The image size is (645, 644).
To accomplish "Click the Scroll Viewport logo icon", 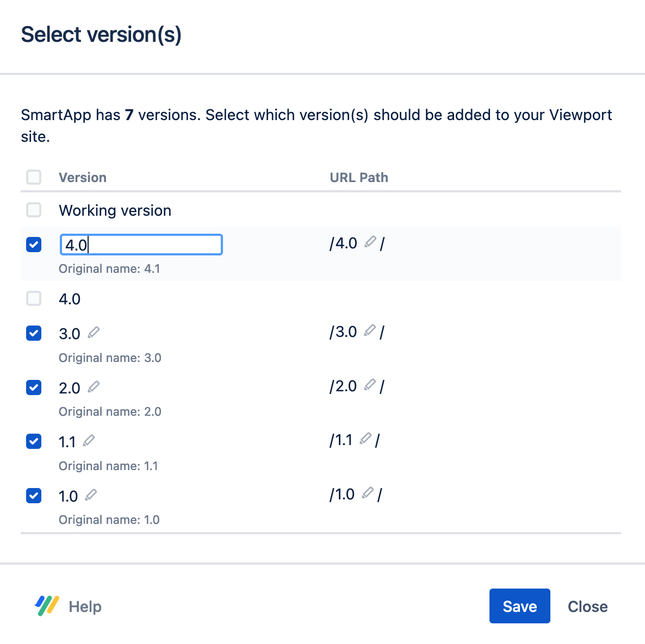I will (47, 606).
